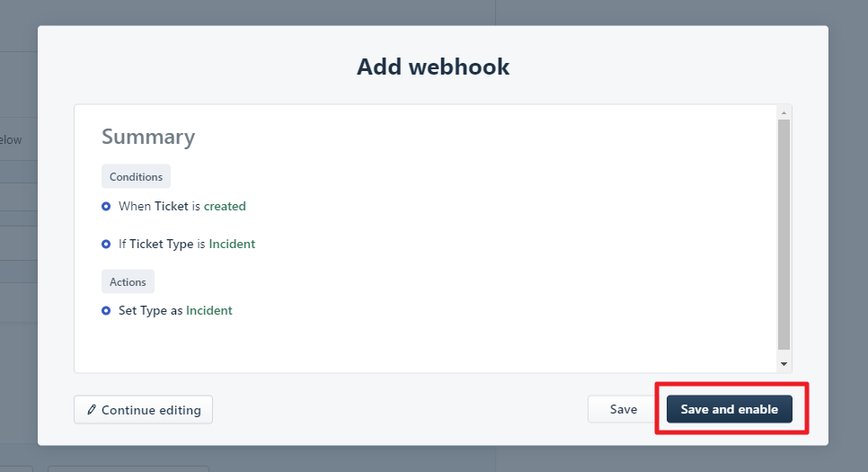Click the summary scrollbar down arrow

tap(784, 364)
